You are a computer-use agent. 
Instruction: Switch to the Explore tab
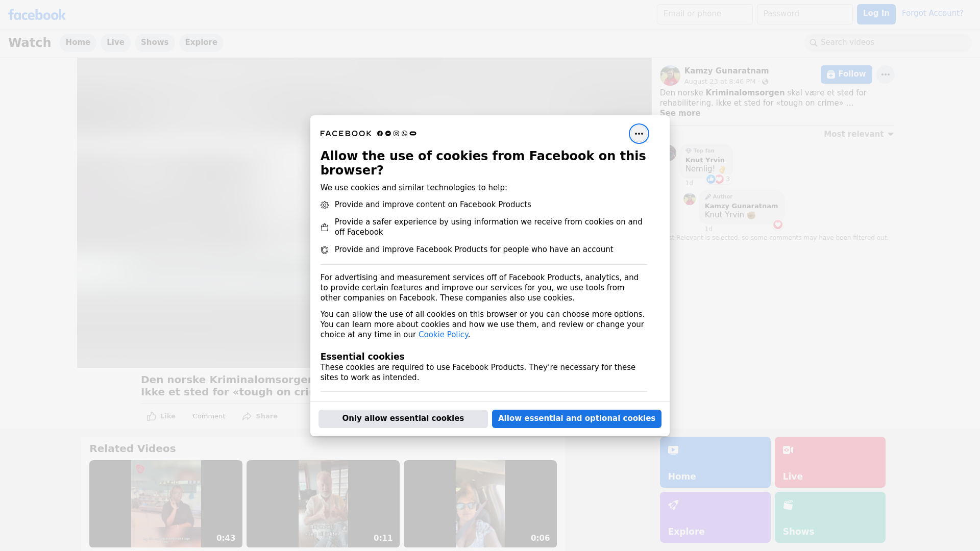(x=201, y=43)
